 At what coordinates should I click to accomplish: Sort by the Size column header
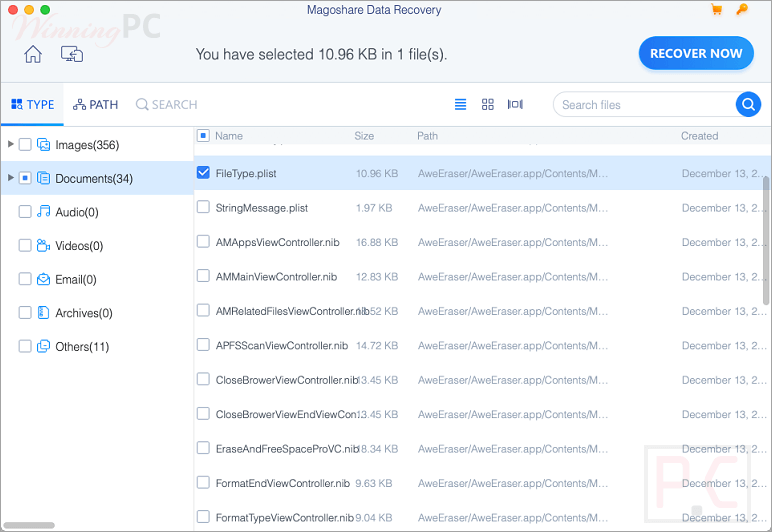click(x=364, y=136)
